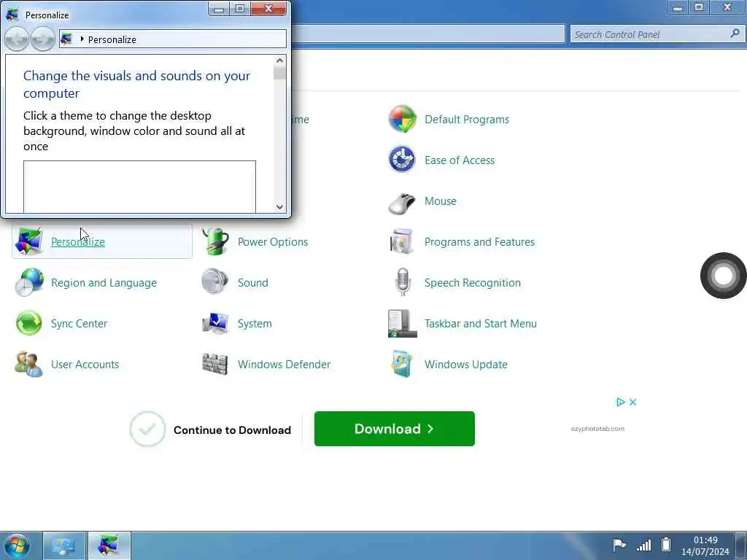Click the Personalize address bar breadcrumb
The width and height of the screenshot is (747, 560).
(x=112, y=39)
